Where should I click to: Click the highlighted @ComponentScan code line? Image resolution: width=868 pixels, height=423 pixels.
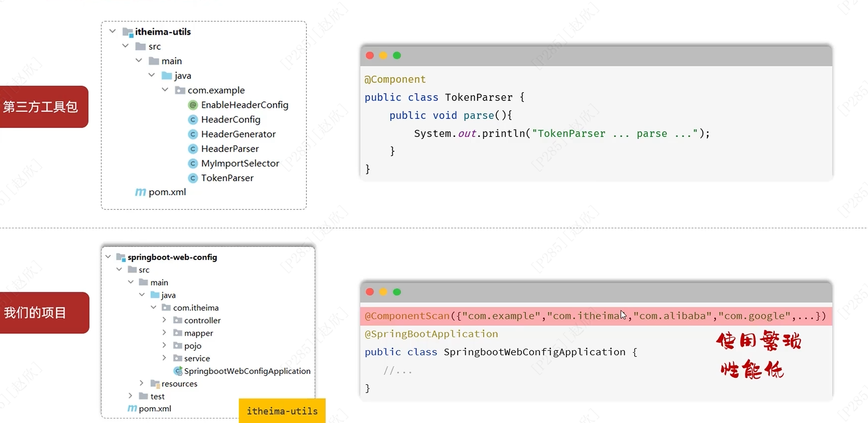tap(595, 316)
